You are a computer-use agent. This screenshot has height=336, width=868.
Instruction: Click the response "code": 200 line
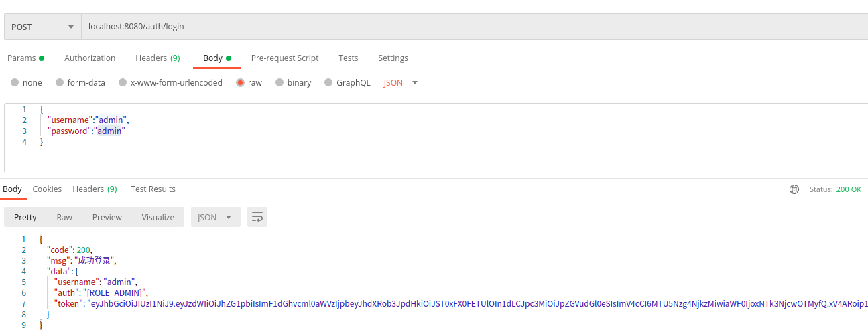(70, 250)
